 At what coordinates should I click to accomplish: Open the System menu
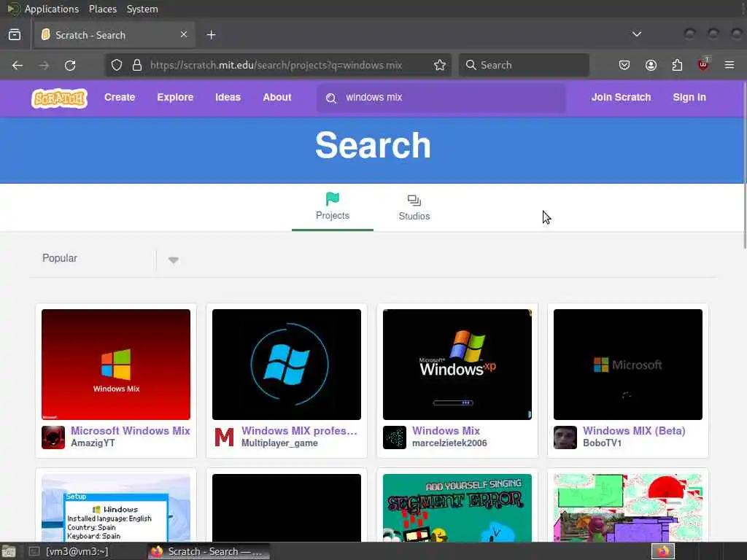click(x=142, y=9)
